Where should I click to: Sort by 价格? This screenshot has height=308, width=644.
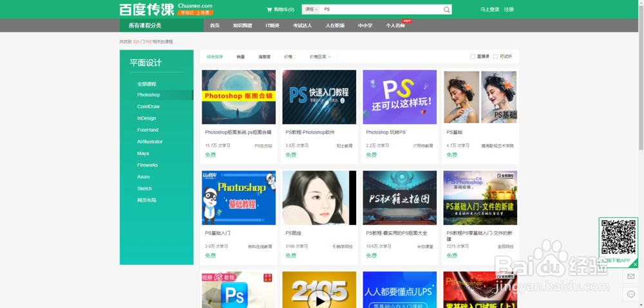[290, 57]
